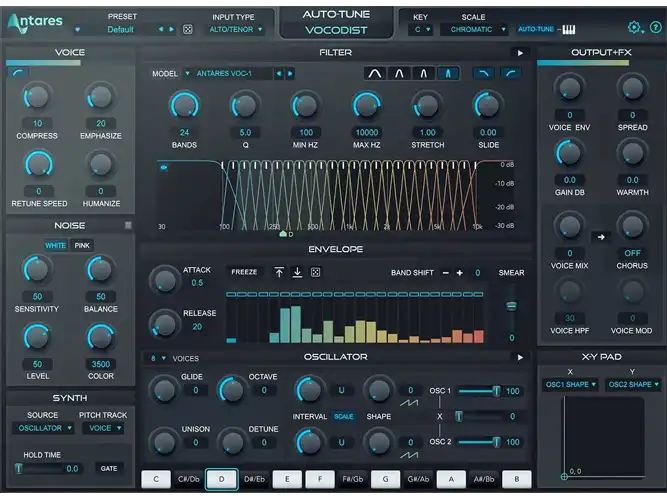This screenshot has width=667, height=500.
Task: Click OSC 1 sawtooth waveform icon
Action: pyautogui.click(x=409, y=403)
